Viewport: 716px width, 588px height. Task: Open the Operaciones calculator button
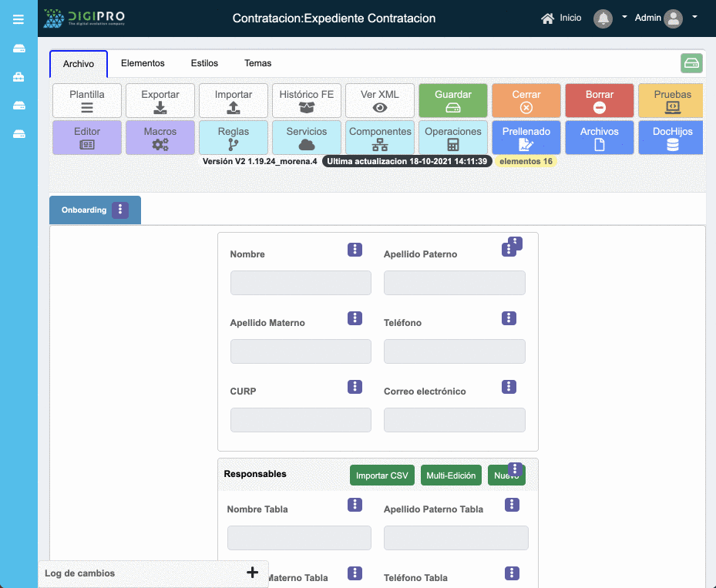(x=453, y=138)
